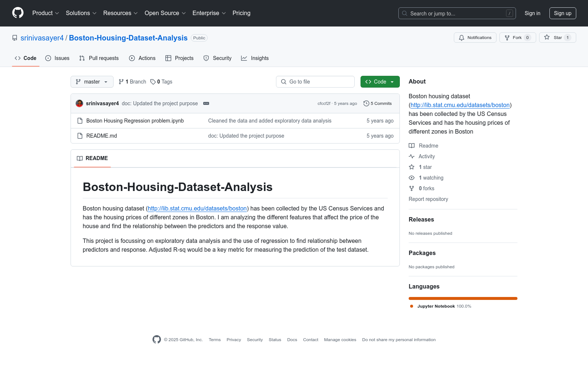Open the Enterprise dropdown menu
This screenshot has width=588, height=368.
(209, 13)
